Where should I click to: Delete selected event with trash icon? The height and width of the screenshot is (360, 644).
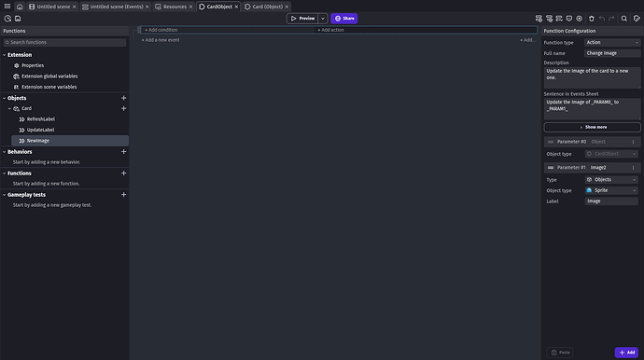[592, 19]
